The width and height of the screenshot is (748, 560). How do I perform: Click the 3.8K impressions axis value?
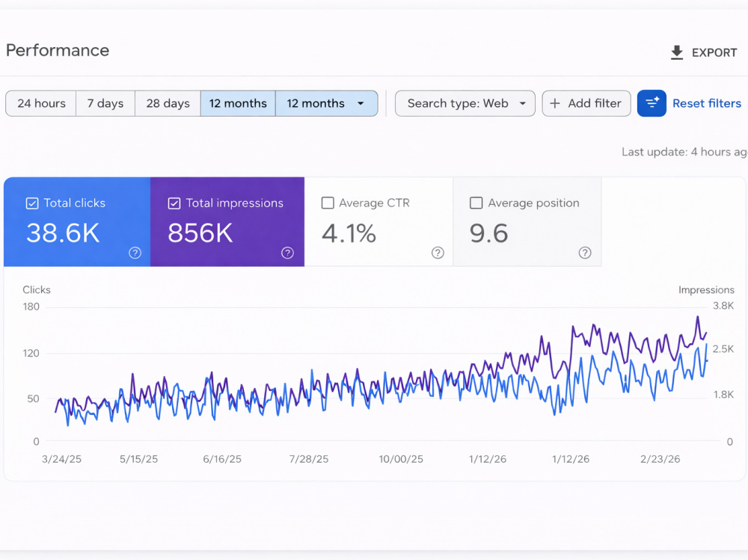click(x=723, y=306)
